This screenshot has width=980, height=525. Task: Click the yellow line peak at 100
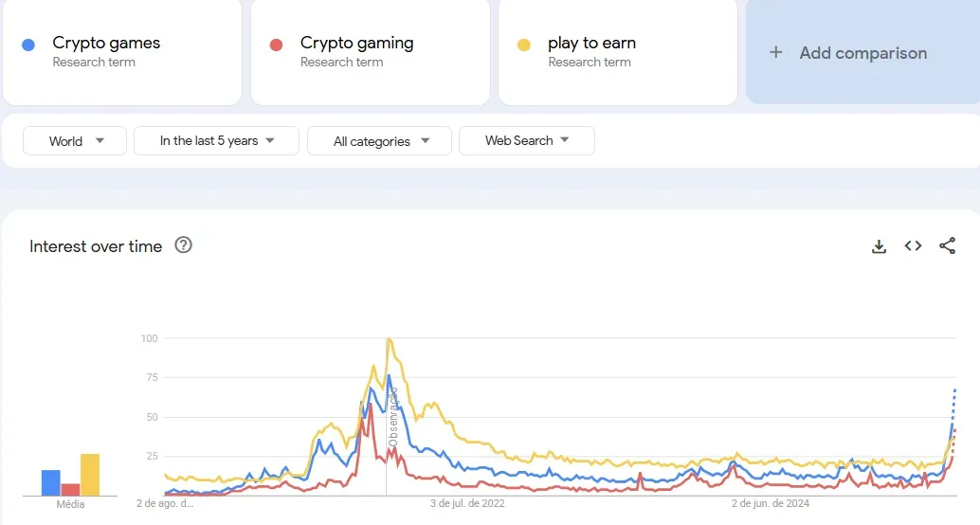[x=389, y=339]
